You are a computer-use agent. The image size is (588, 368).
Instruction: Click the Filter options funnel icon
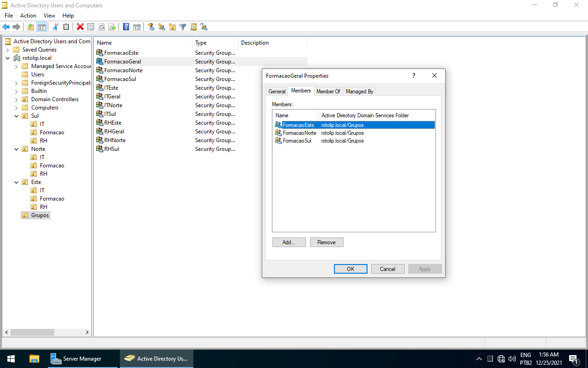[182, 27]
